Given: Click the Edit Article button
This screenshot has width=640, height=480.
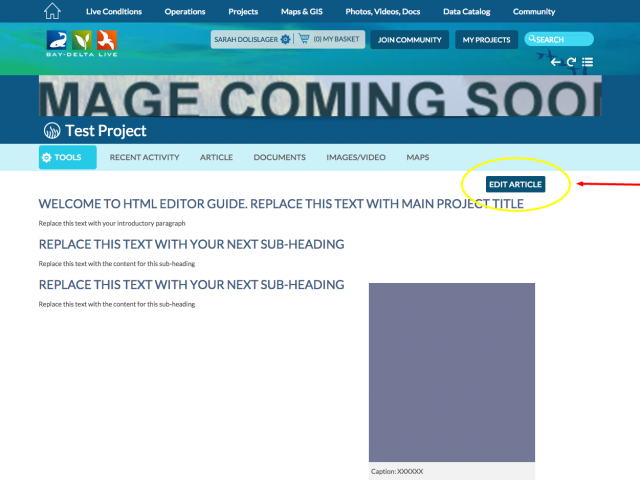Looking at the screenshot, I should pyautogui.click(x=516, y=184).
